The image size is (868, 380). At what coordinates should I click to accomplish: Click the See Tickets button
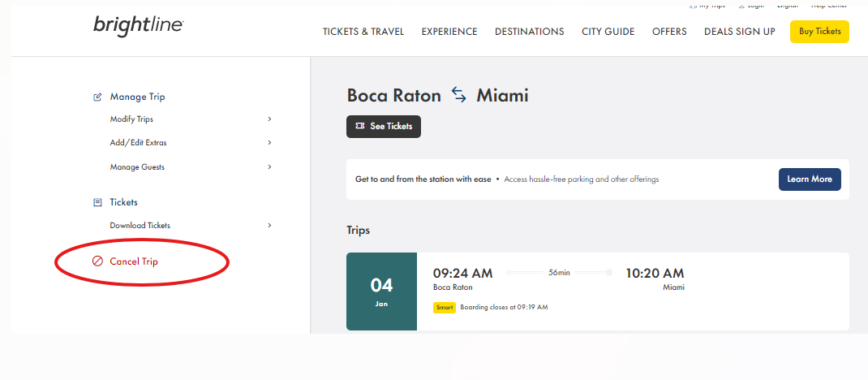click(384, 127)
